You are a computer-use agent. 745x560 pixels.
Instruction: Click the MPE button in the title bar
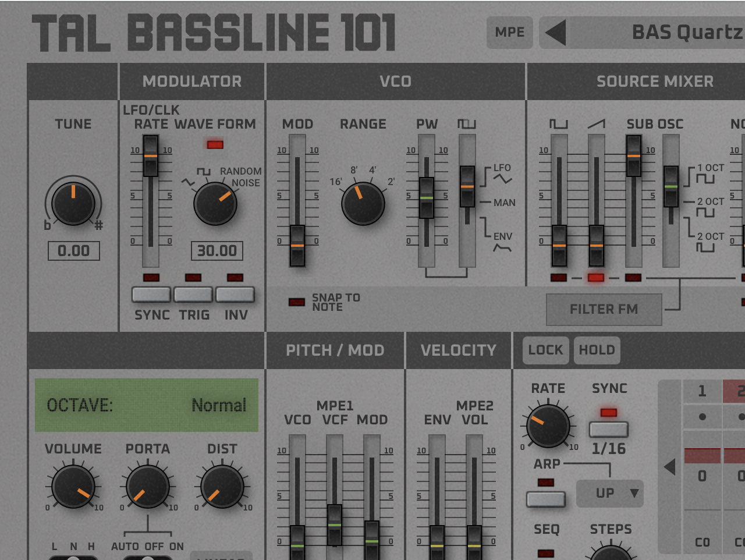pyautogui.click(x=509, y=33)
